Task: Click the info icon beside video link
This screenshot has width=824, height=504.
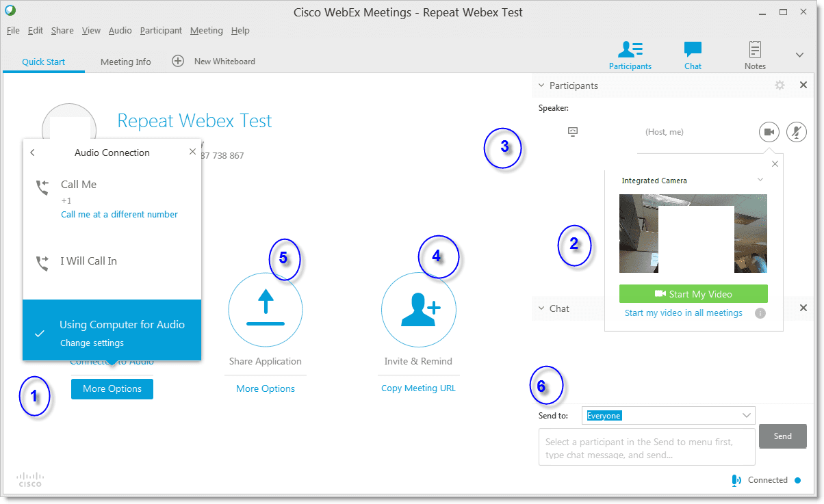Action: 760,313
